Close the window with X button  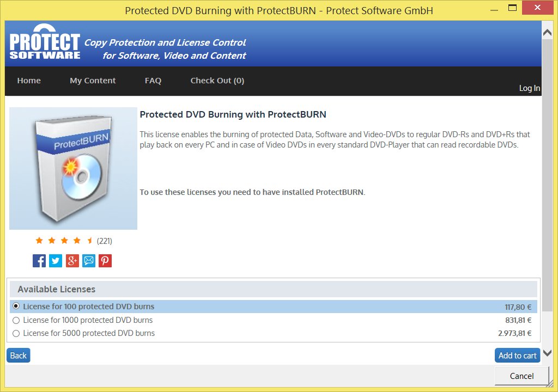tap(537, 8)
